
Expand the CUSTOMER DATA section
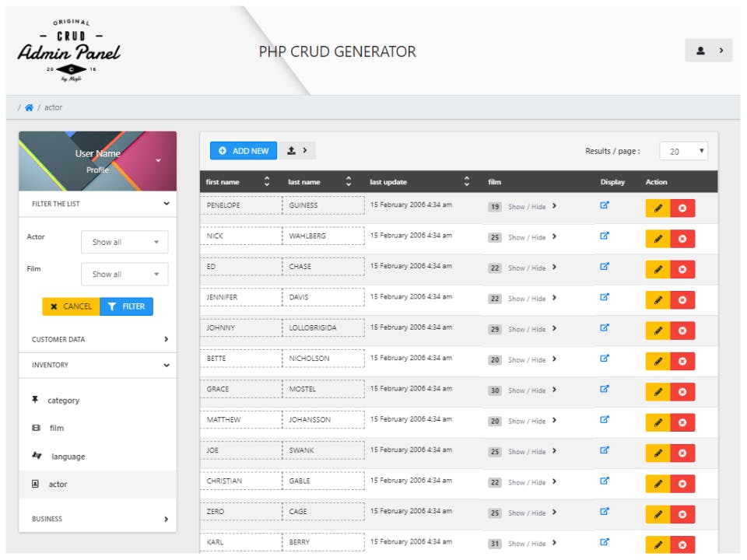(x=98, y=340)
